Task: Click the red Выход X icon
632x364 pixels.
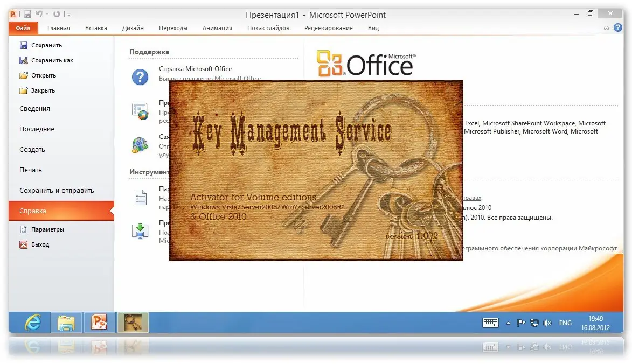Action: (24, 245)
